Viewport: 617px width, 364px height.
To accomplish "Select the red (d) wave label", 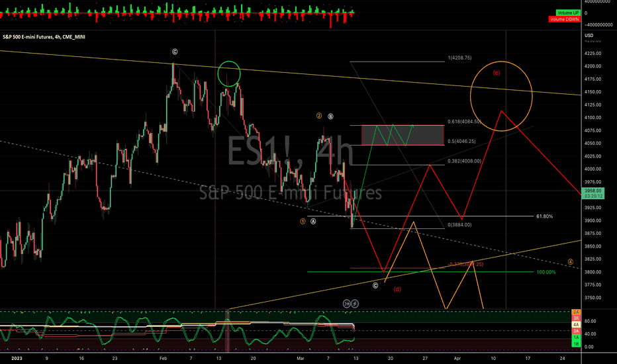I will click(397, 289).
